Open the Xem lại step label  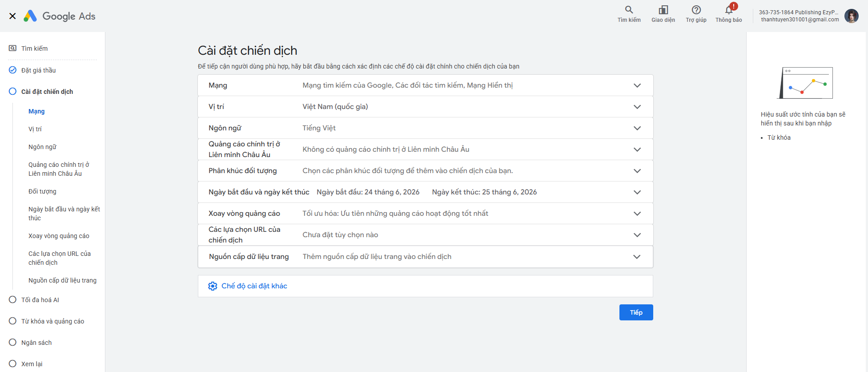(32, 364)
